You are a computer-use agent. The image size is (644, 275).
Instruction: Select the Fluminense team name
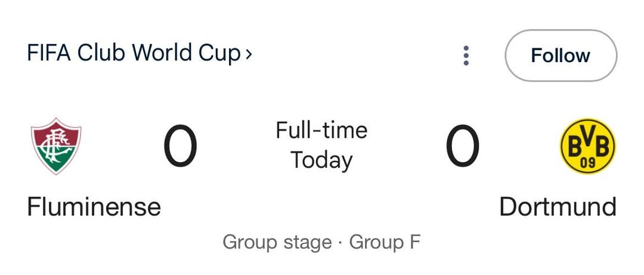click(94, 207)
